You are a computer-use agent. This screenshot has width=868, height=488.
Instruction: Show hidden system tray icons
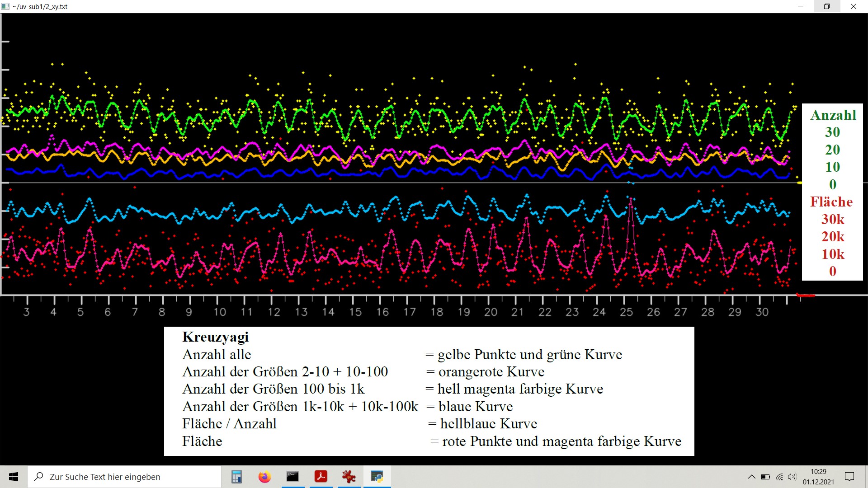coord(751,477)
